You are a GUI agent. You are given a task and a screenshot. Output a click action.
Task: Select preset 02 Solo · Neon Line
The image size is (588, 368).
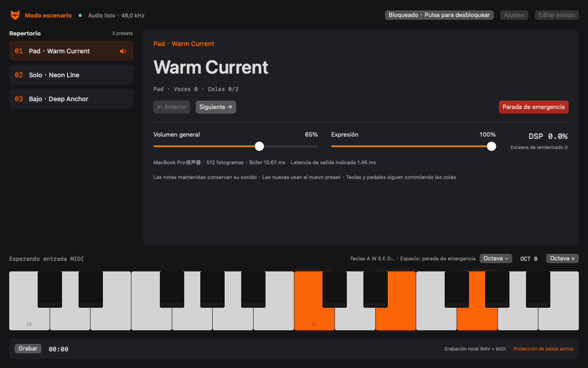pyautogui.click(x=71, y=75)
